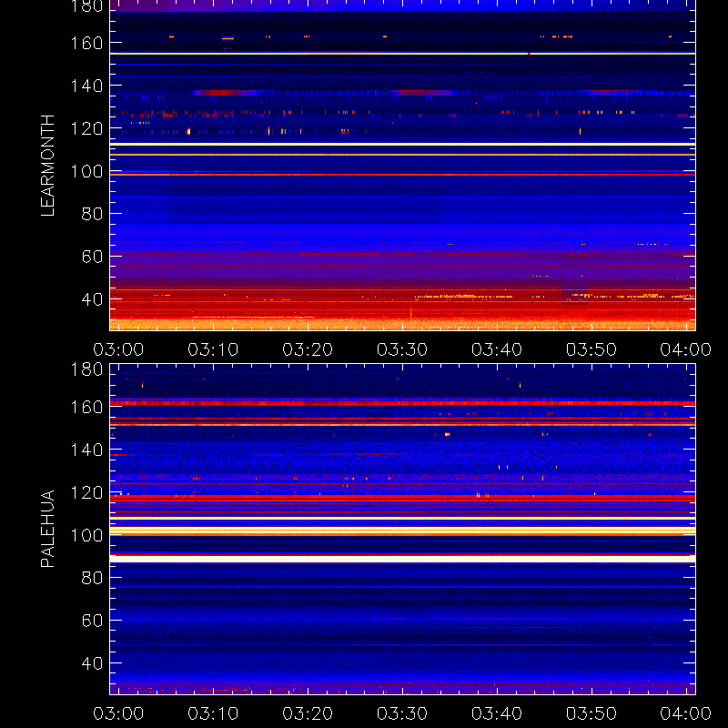This screenshot has height=728, width=728.
Task: Click the 80 frequency label on Palehua axis
Action: (92, 578)
